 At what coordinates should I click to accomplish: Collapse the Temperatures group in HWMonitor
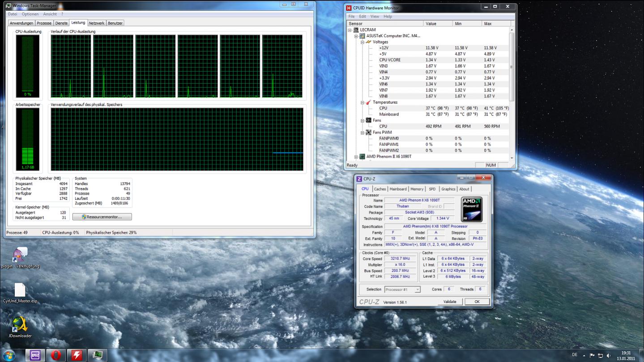[363, 102]
